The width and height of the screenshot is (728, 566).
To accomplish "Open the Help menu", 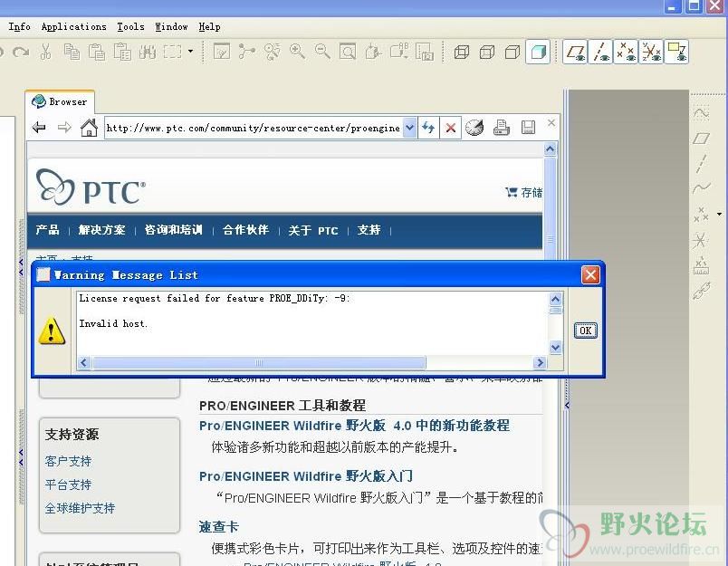I will point(209,26).
